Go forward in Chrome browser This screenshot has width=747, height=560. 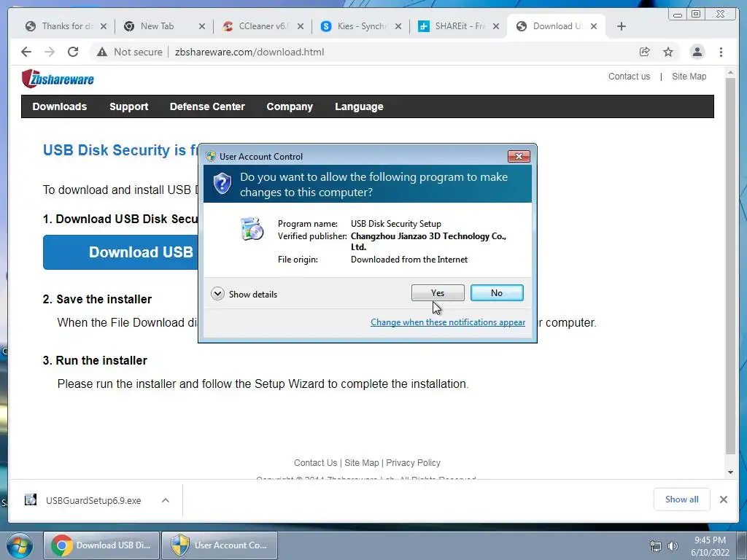(x=50, y=52)
